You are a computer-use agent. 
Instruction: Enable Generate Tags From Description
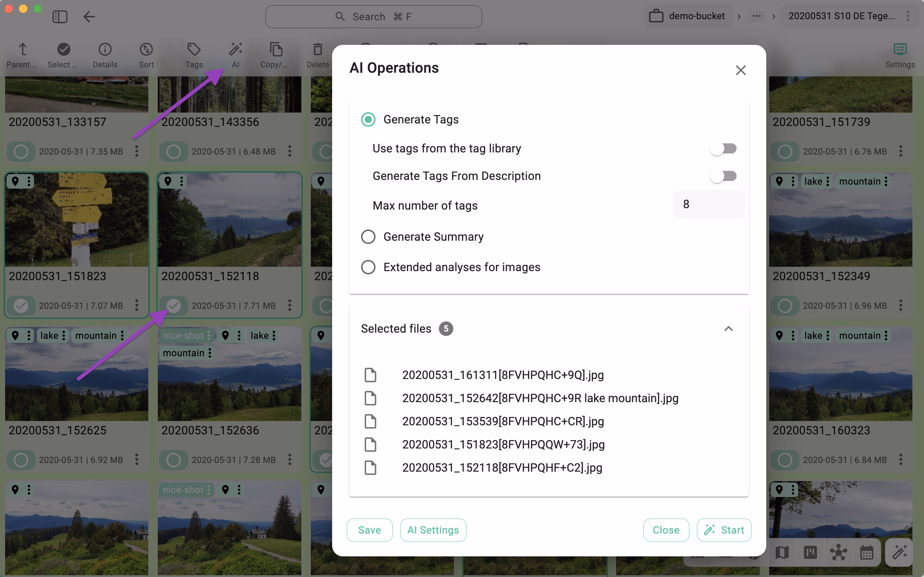point(723,176)
